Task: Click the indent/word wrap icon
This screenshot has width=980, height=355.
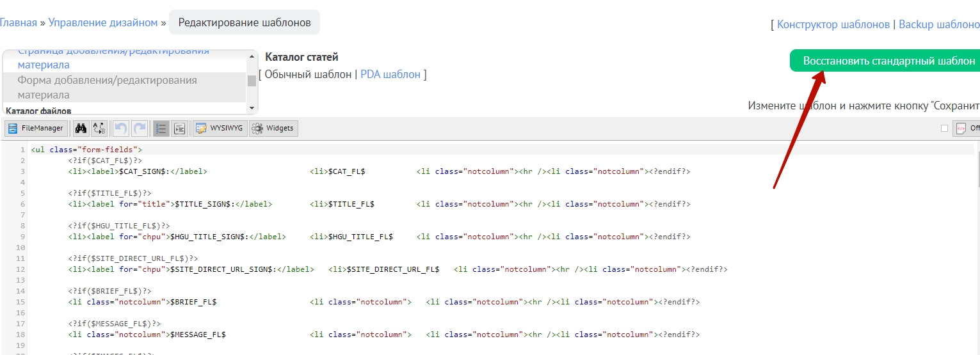Action: point(179,129)
